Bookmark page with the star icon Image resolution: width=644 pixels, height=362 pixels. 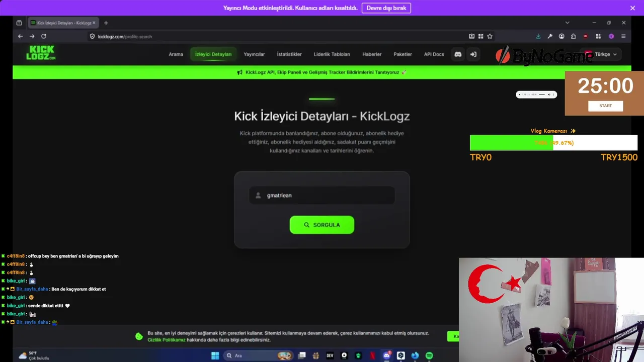(490, 36)
